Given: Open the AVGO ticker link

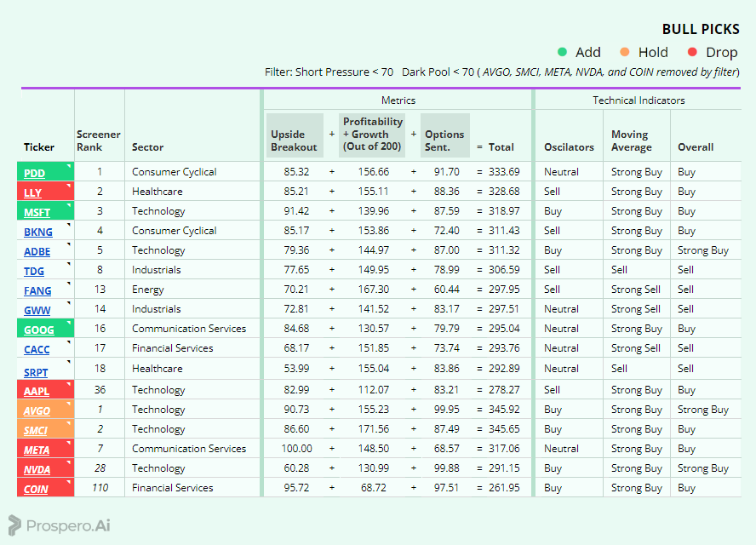Looking at the screenshot, I should pos(37,411).
